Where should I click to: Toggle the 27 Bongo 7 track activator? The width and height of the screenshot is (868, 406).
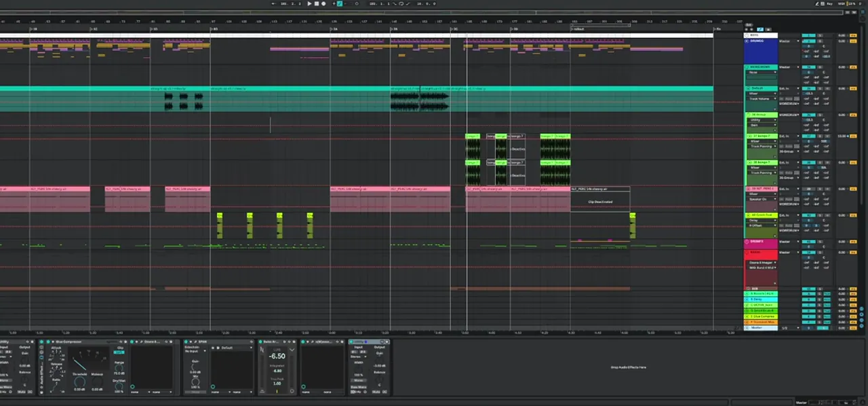(808, 136)
